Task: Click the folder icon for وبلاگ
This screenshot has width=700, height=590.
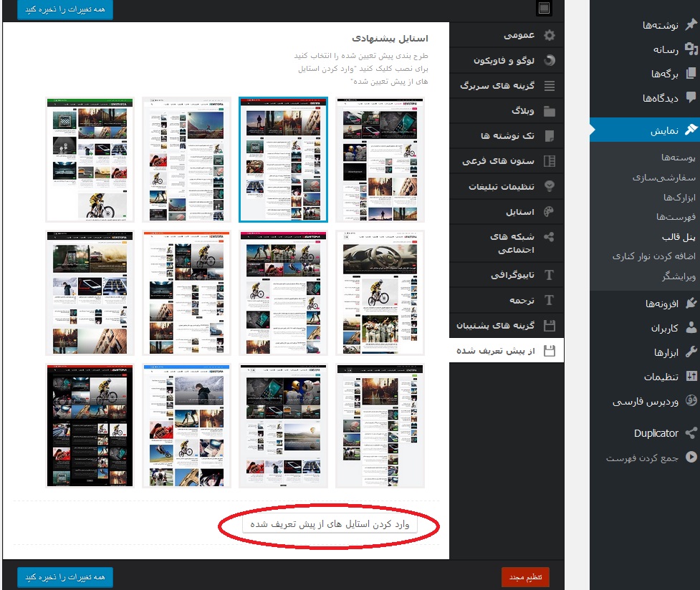Action: pos(550,111)
